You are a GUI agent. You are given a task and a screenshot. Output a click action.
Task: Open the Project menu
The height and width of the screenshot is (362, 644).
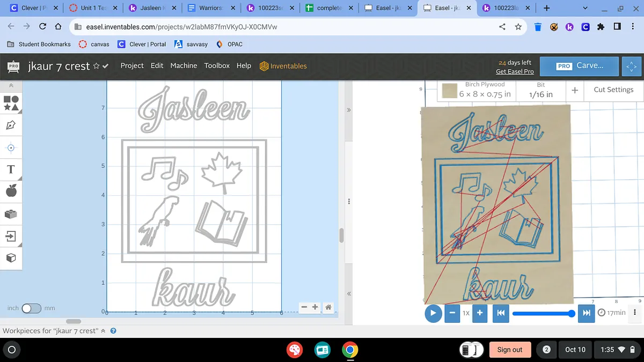tap(132, 65)
